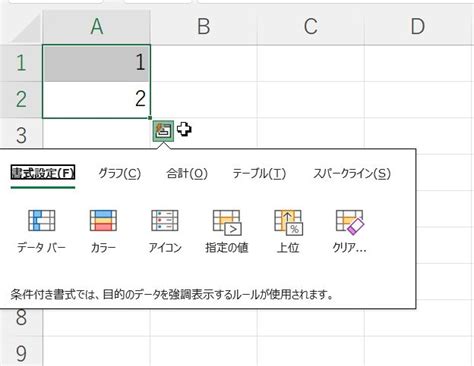Screen dimensions: 474x366
Task: Click cell A1 containing 1
Action: click(x=97, y=63)
